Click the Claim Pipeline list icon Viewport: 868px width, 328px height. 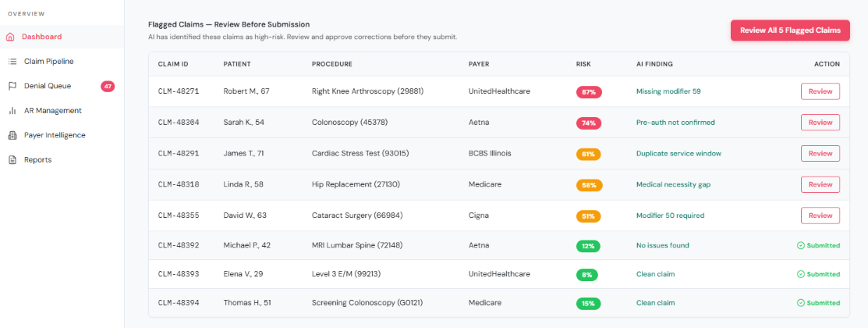click(x=12, y=62)
